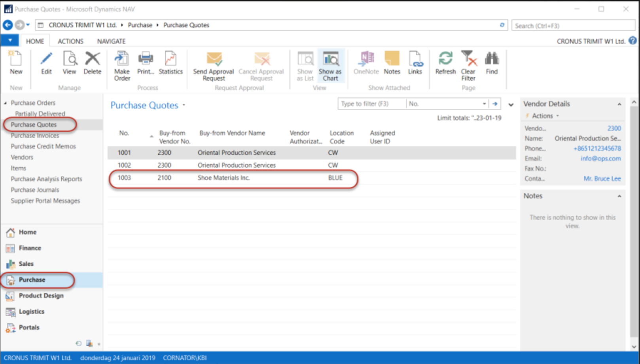640x364 pixels.
Task: Sort by the Buy-from Vendor Name column
Action: pos(232,133)
